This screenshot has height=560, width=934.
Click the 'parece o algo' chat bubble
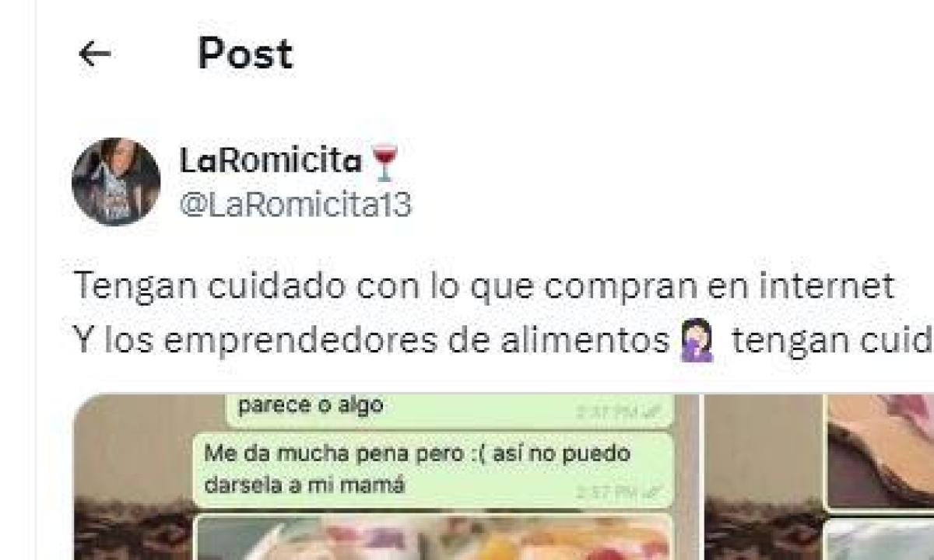pyautogui.click(x=449, y=411)
